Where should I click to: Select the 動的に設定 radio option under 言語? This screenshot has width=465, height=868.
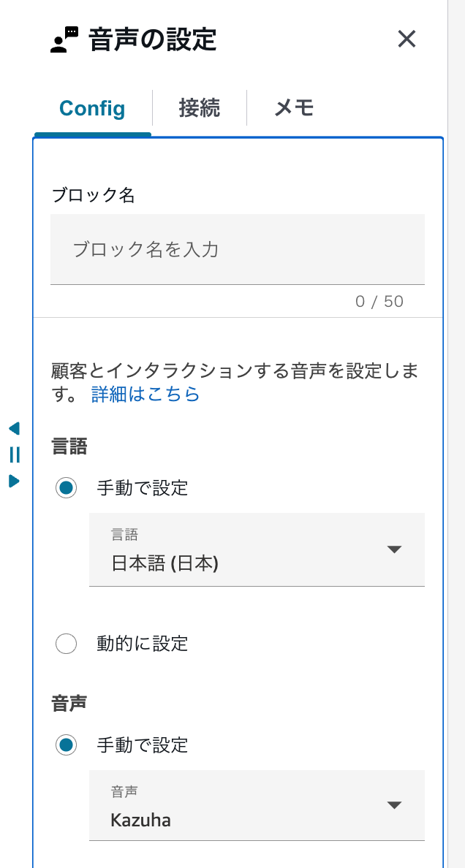coord(67,644)
